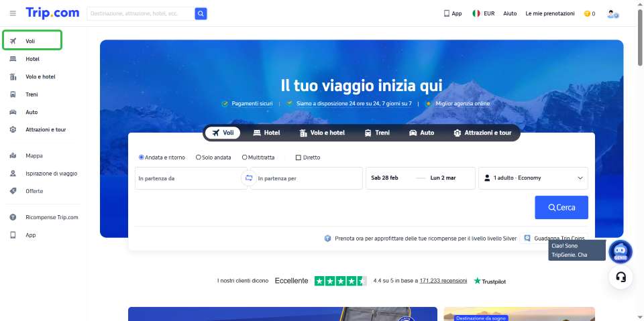Open the TripGenie chatbot icon
The height and width of the screenshot is (321, 644).
pyautogui.click(x=620, y=251)
